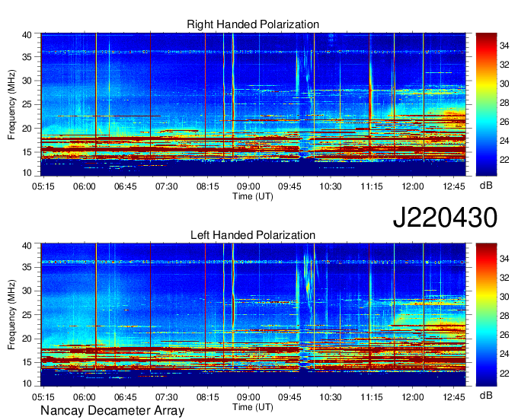Click the 07:30 time tick on the bottom plot
The image size is (518, 420).
pos(167,397)
